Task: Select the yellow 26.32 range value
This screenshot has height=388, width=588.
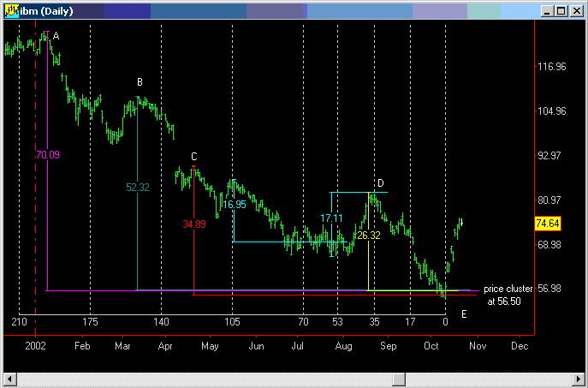Action: coord(369,235)
